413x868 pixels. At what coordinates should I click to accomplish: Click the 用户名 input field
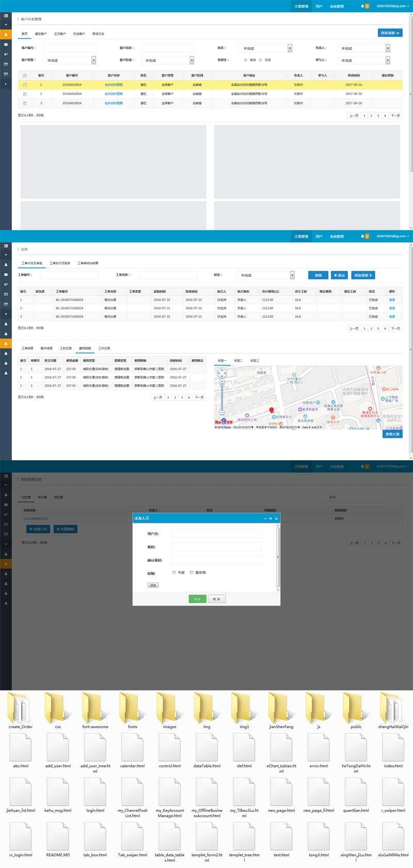[x=216, y=534]
